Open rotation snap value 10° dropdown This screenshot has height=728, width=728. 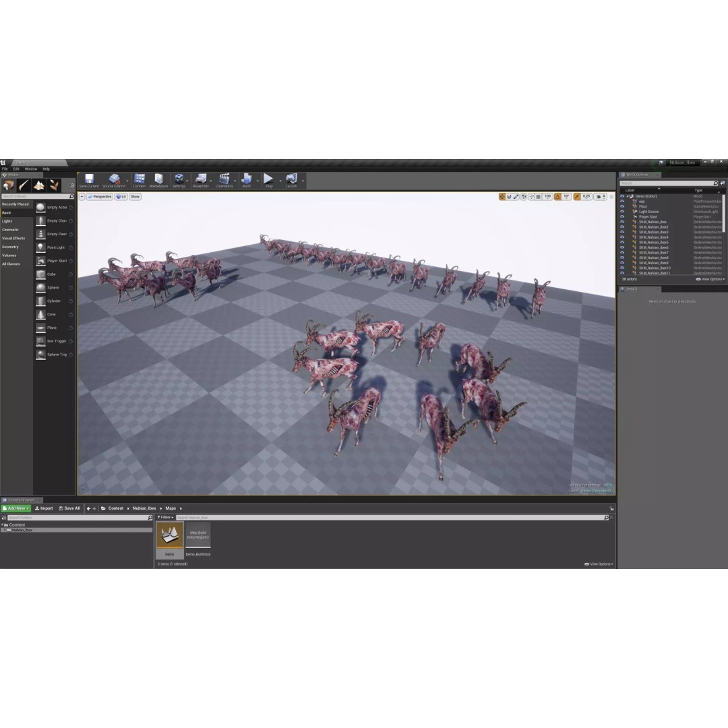[566, 197]
